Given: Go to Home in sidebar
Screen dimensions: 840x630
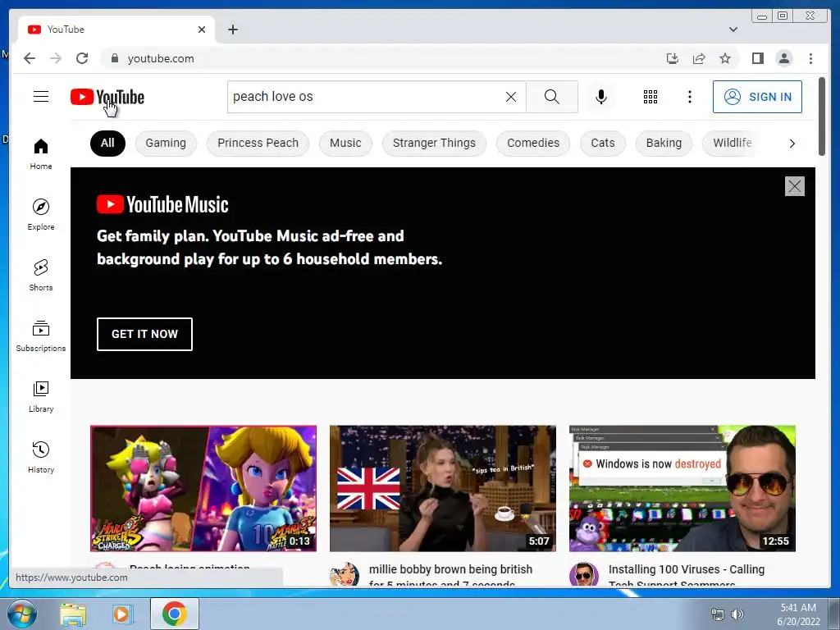Looking at the screenshot, I should [x=41, y=154].
